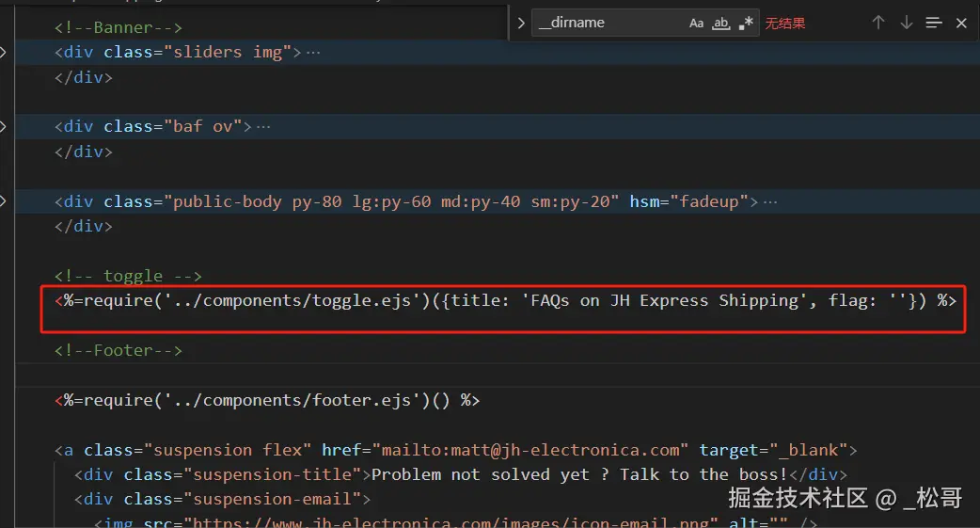Click the 无结果 no results label
Screen dimensions: 980x528
[x=785, y=24]
